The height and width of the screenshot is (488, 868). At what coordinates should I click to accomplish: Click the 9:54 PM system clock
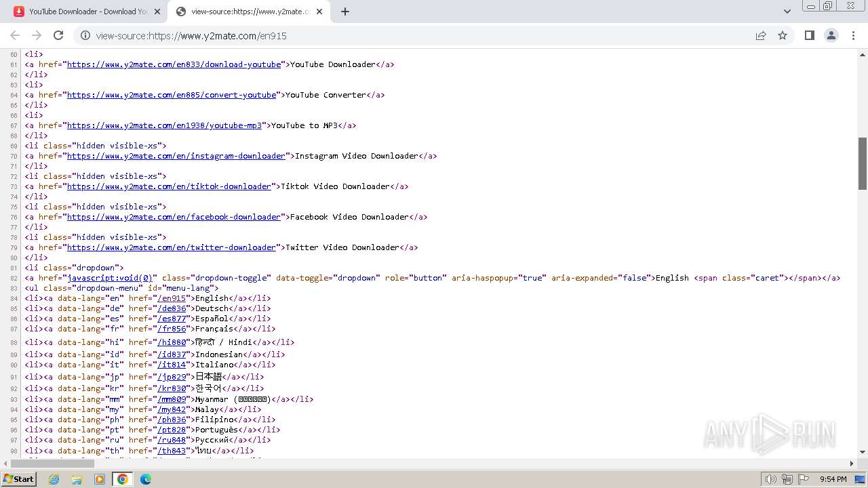[x=833, y=479]
